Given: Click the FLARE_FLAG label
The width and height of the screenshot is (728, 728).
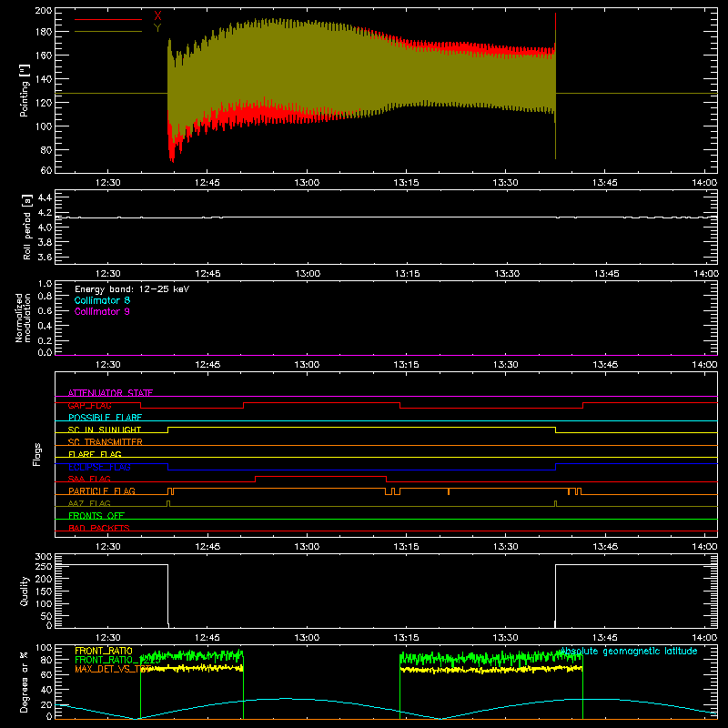Looking at the screenshot, I should coord(95,454).
